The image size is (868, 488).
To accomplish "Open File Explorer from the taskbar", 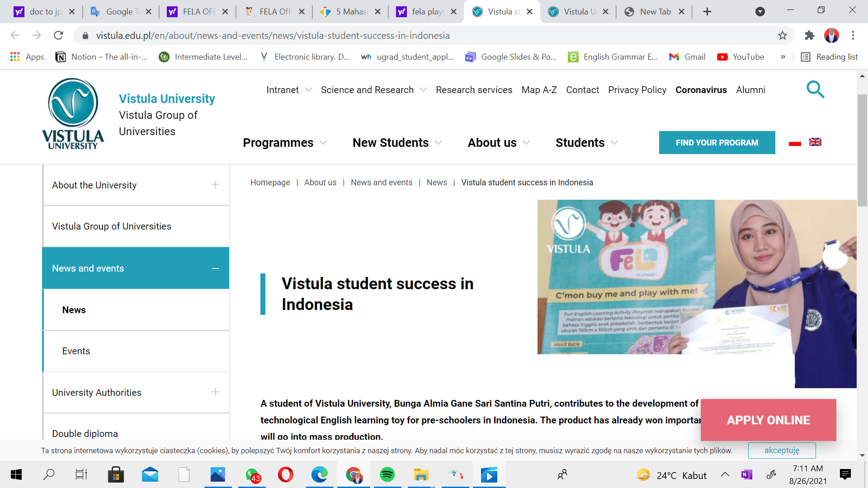I will click(x=421, y=474).
